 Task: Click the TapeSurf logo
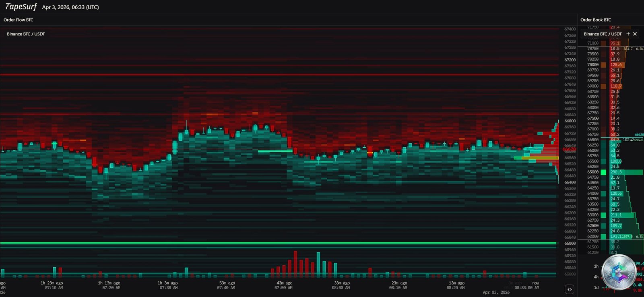tap(21, 7)
